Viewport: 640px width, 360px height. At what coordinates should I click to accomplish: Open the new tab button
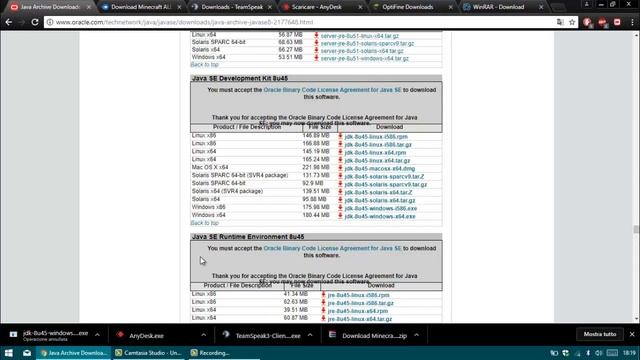coord(558,7)
